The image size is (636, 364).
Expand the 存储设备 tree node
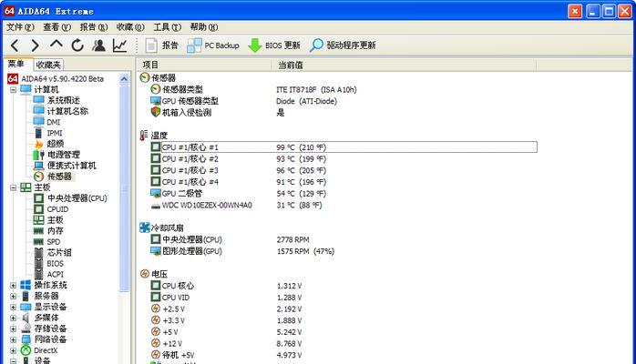tap(14, 329)
